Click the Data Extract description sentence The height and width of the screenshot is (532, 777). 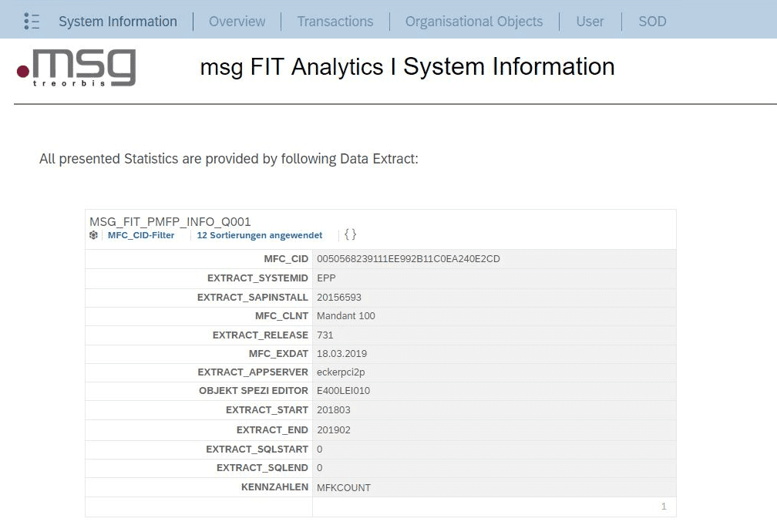click(229, 159)
